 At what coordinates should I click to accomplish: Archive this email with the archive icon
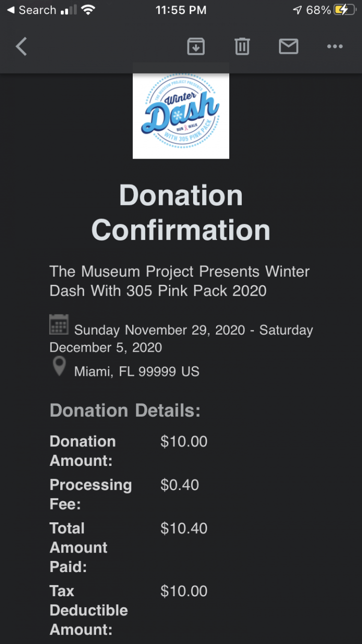[196, 47]
